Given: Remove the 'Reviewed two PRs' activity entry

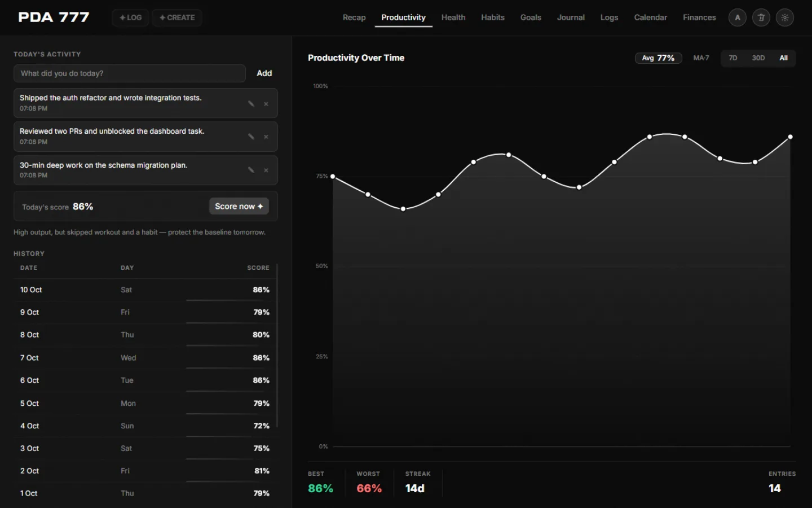Looking at the screenshot, I should click(x=266, y=137).
